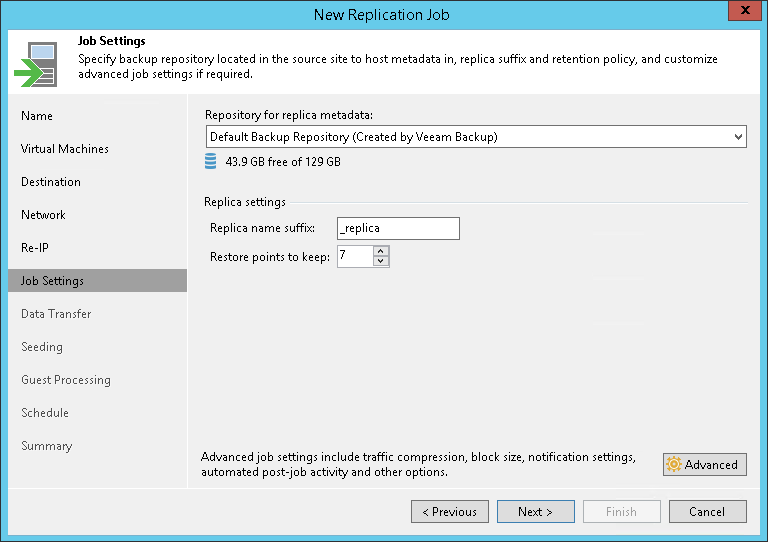Go back with the Previous button
This screenshot has height=542, width=768.
coord(449,512)
